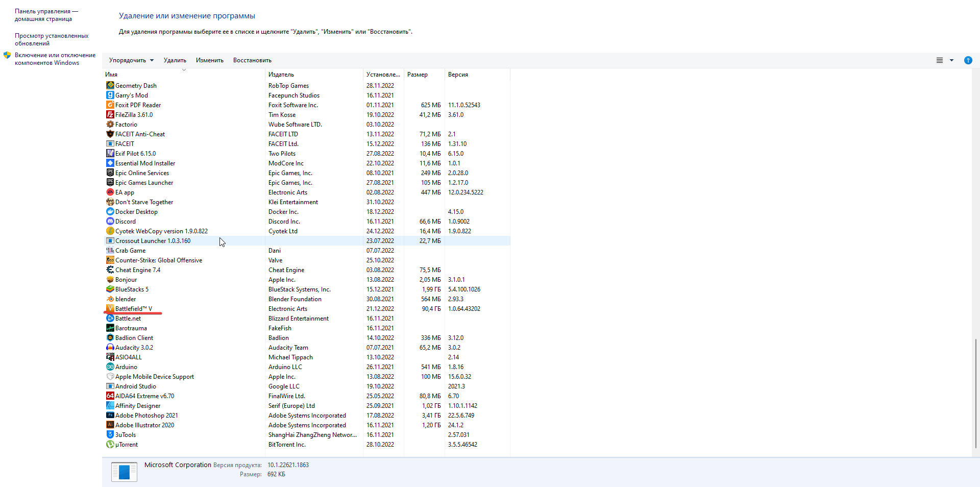Select the Crossout Launcher 1.0.3.160 row
The height and width of the screenshot is (487, 980).
coord(306,240)
